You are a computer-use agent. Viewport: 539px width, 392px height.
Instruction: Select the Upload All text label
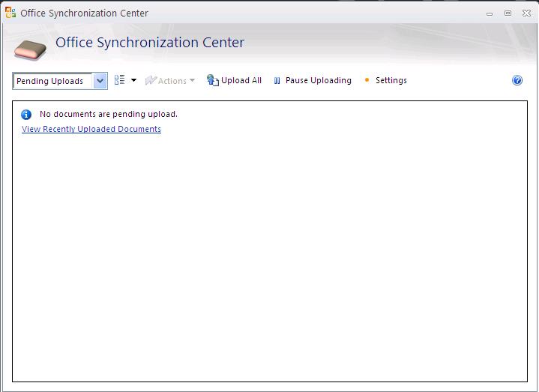point(241,80)
